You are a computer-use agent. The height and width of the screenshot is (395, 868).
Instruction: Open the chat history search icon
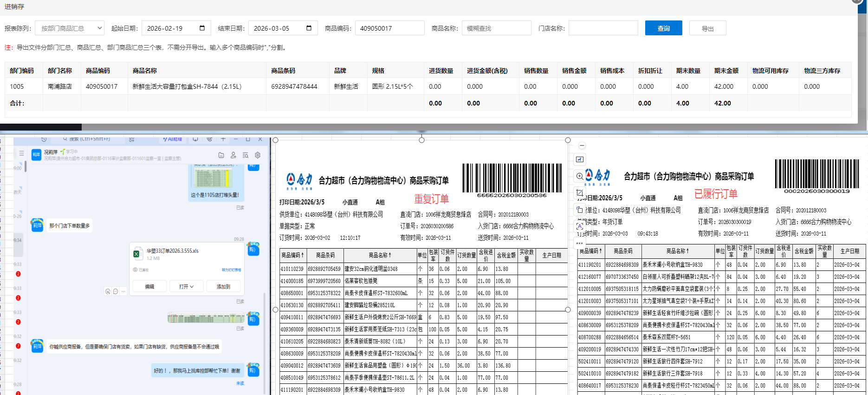click(x=246, y=155)
